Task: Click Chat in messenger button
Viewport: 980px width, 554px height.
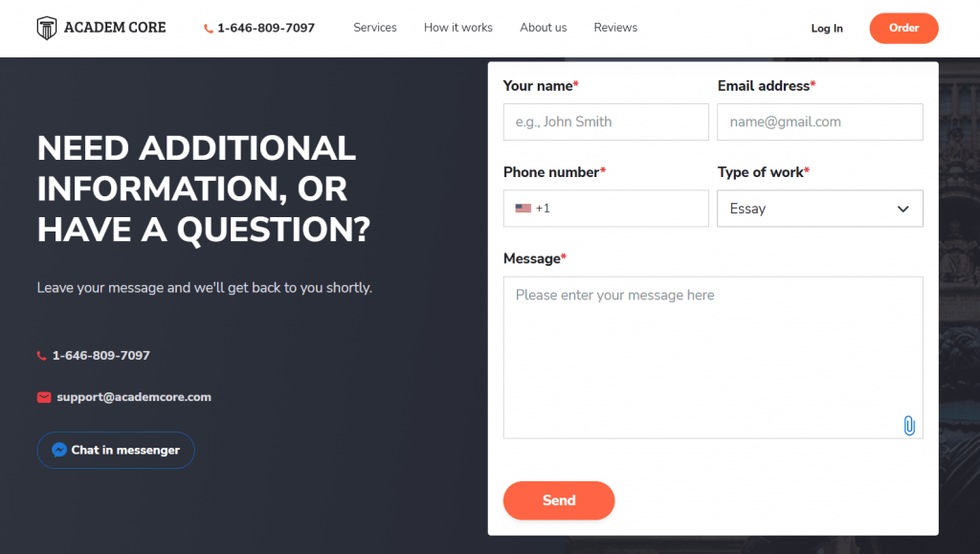Action: pos(116,450)
